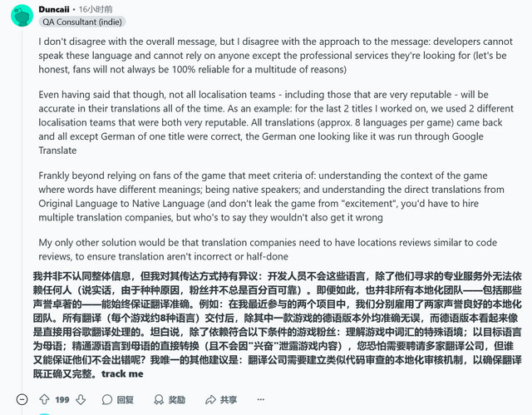532x415 pixels.
Task: Click the 奖励 award label
Action: point(177,400)
